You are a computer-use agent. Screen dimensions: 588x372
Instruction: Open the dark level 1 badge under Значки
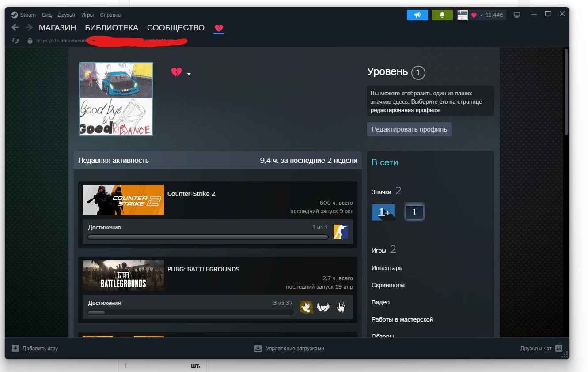[x=414, y=212]
